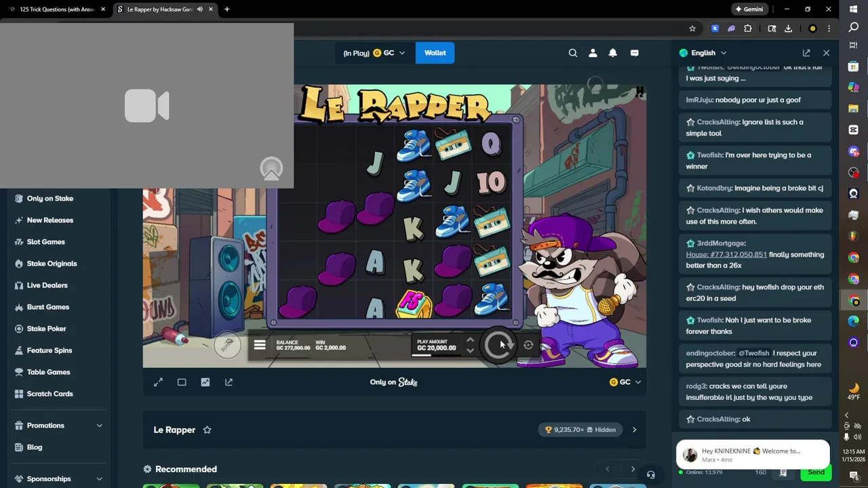
Task: Toggle the chat bubble icon in header
Action: 635,53
